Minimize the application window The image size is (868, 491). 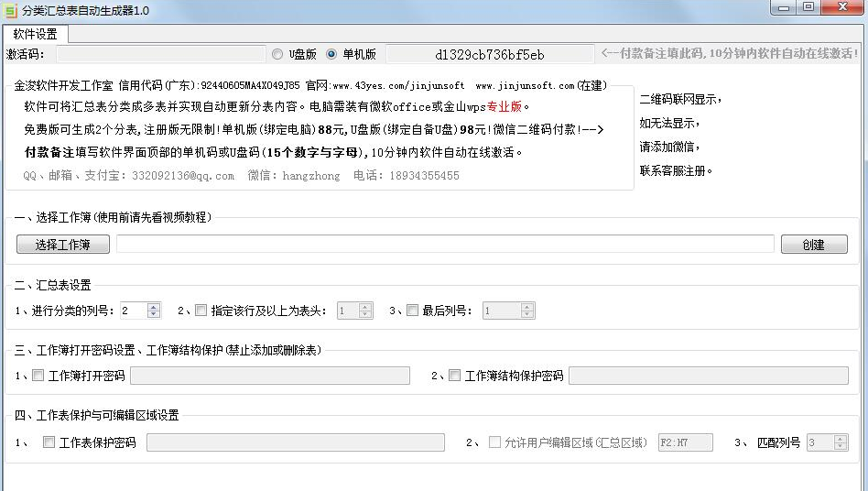coord(783,7)
